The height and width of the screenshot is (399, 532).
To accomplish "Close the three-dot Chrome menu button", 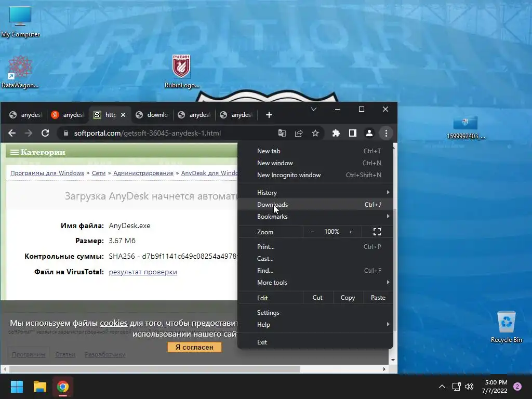I will tap(386, 134).
